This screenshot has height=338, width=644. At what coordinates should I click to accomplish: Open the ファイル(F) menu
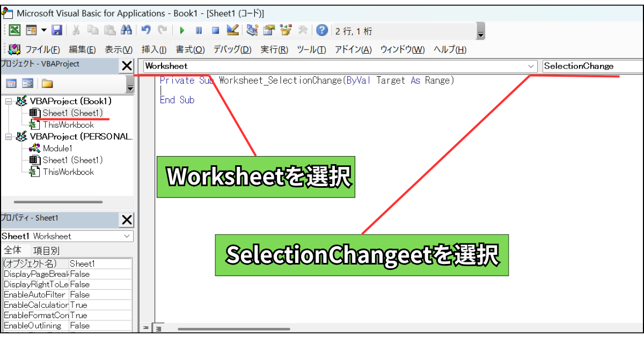[42, 49]
